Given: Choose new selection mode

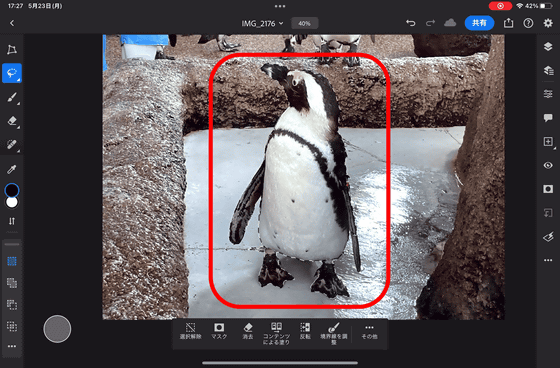Looking at the screenshot, I should (12, 261).
